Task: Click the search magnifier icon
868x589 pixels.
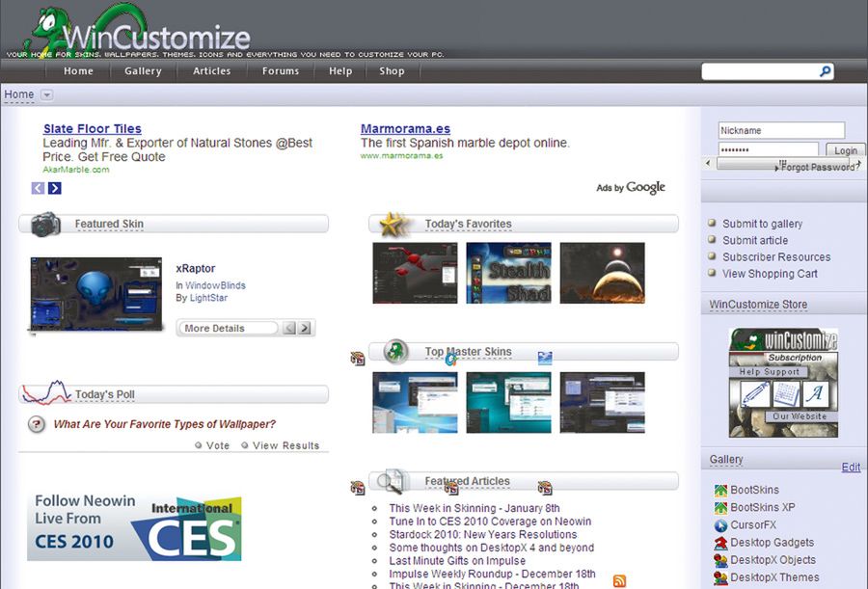Action: 825,71
